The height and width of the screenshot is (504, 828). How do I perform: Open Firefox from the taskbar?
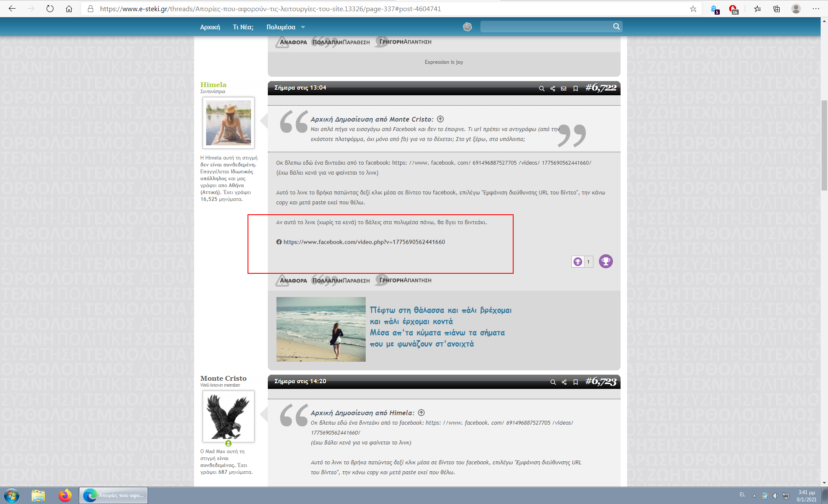click(65, 495)
